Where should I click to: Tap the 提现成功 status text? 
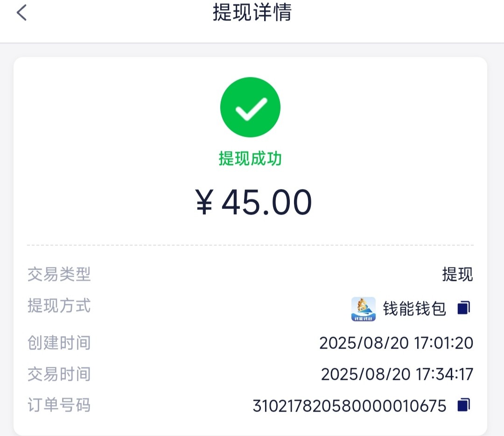[250, 159]
